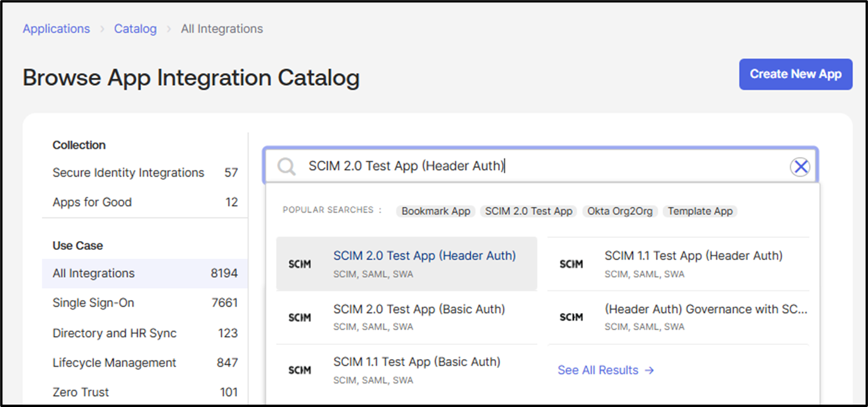This screenshot has width=868, height=407.
Task: Click the Create New App button
Action: tap(795, 74)
